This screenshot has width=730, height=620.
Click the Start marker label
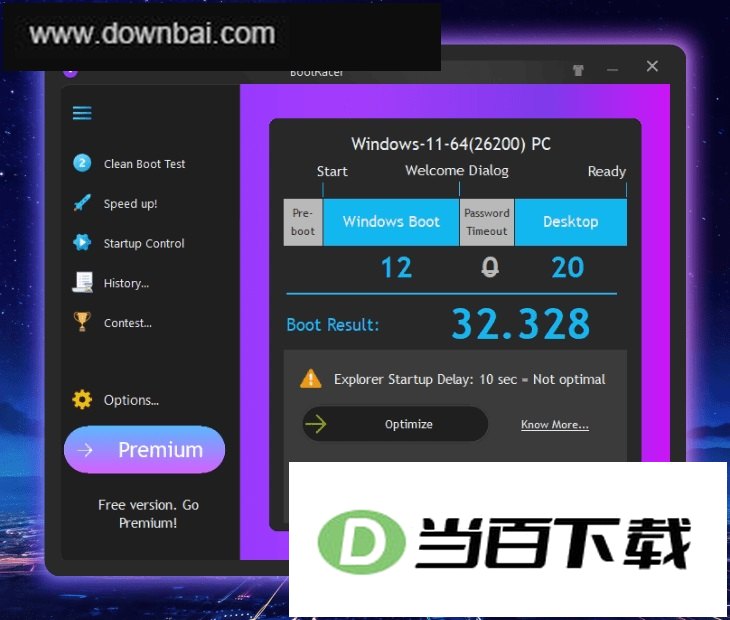click(x=332, y=171)
